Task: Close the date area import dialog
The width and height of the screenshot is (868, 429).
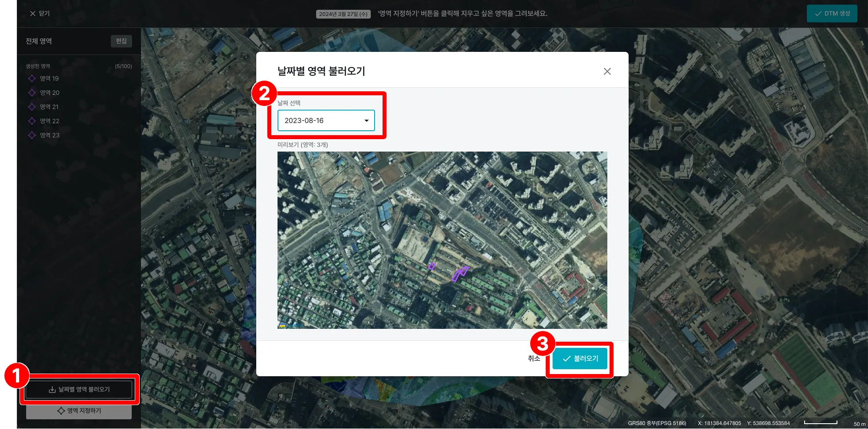Action: coord(607,71)
